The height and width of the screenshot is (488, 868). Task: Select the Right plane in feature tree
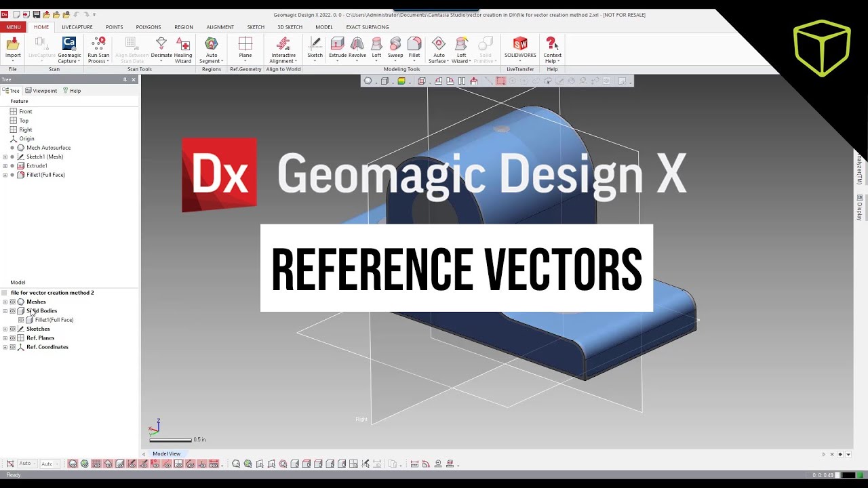(22, 129)
